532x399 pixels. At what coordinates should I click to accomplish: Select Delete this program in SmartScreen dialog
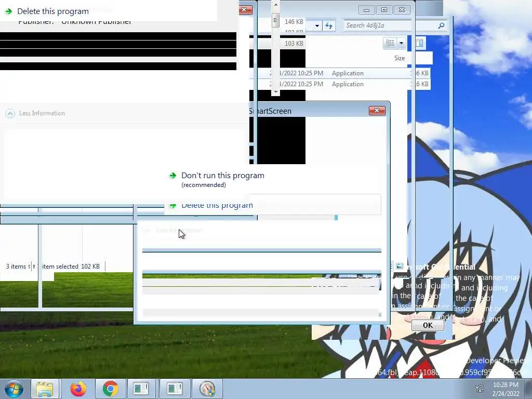[217, 205]
